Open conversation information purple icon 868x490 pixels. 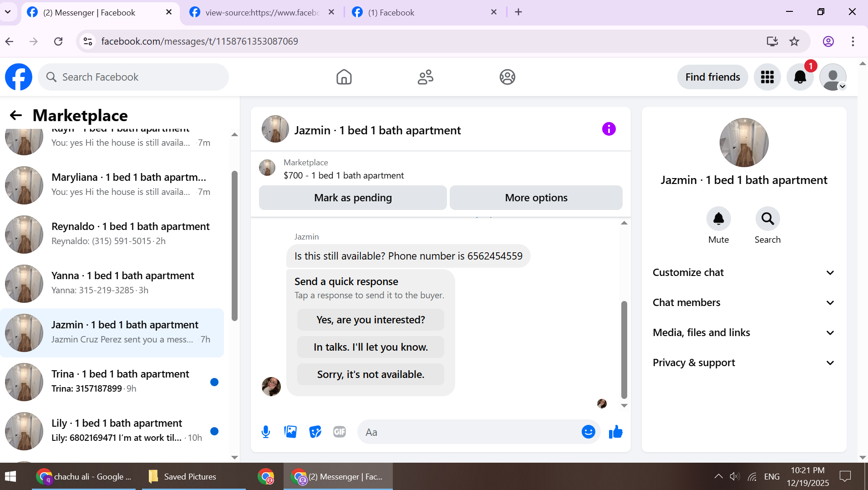click(x=609, y=129)
